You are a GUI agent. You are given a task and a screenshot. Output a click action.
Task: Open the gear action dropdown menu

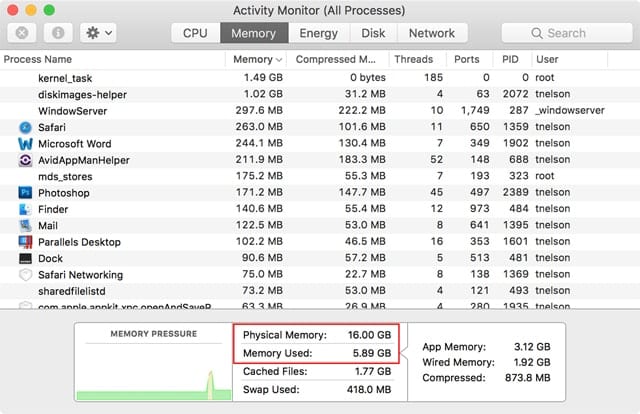pos(99,33)
